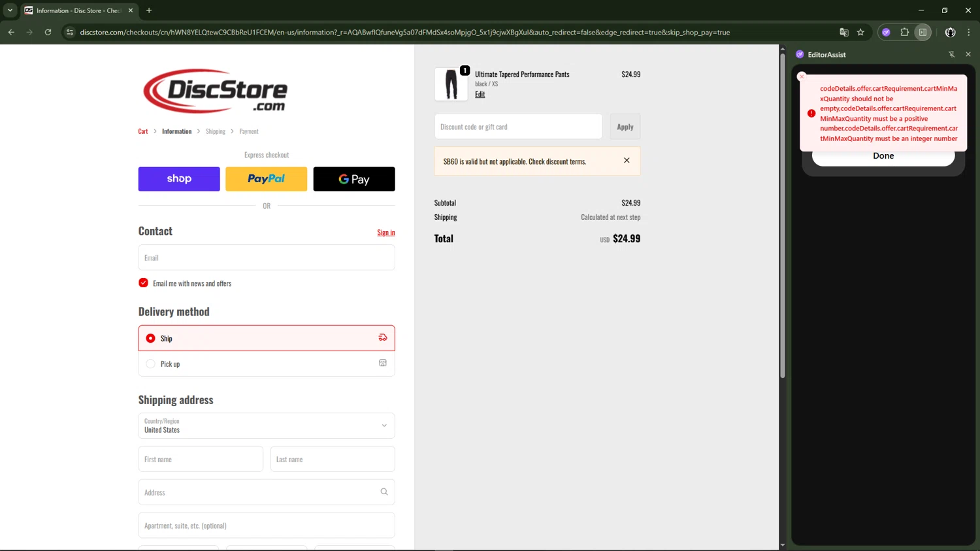Click the page vertical scrollbar
This screenshot has height=551, width=980.
pos(782,215)
